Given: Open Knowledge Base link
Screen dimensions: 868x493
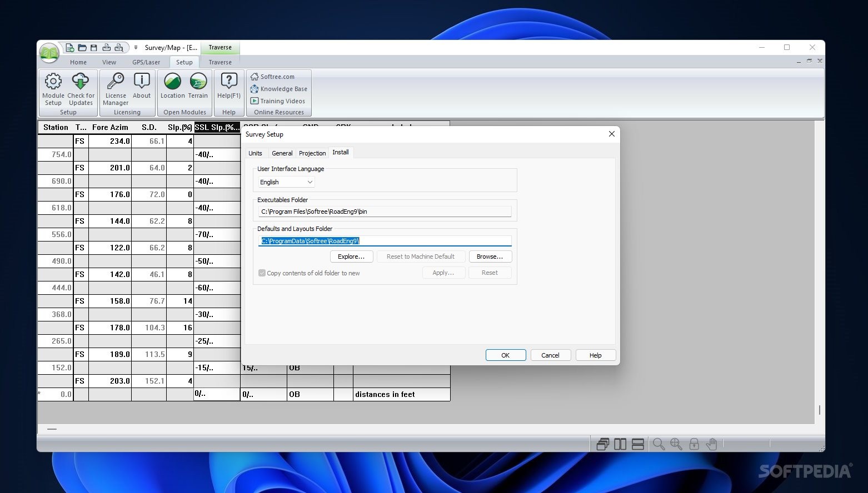Looking at the screenshot, I should pyautogui.click(x=278, y=89).
